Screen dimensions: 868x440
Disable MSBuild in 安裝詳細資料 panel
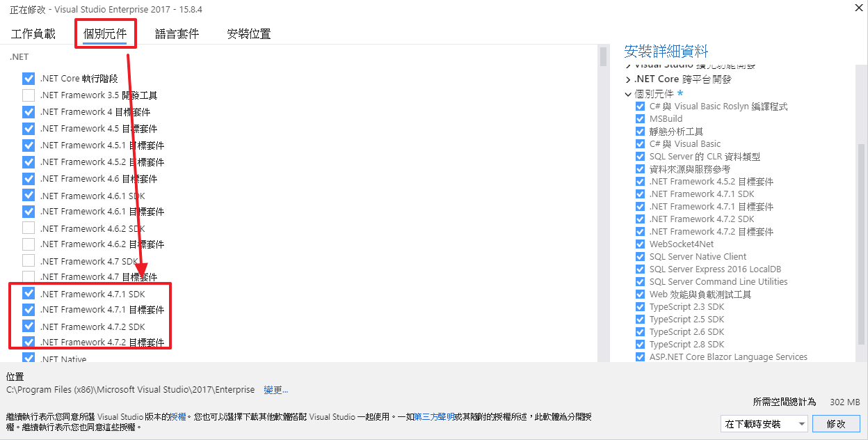click(640, 118)
